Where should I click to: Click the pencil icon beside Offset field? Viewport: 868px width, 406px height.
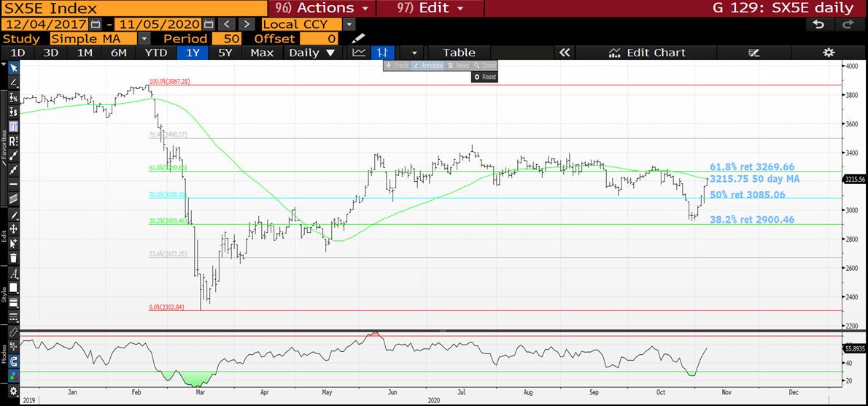coord(357,39)
